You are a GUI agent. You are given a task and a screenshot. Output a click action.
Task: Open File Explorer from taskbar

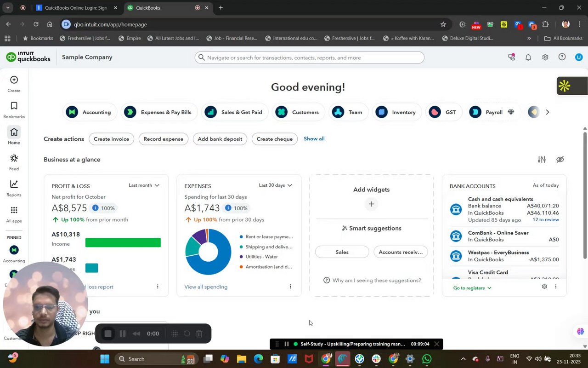pos(241,359)
